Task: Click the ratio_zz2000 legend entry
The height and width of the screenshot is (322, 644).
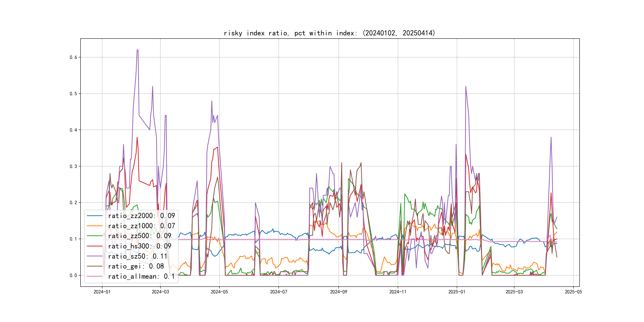Action: pyautogui.click(x=141, y=215)
